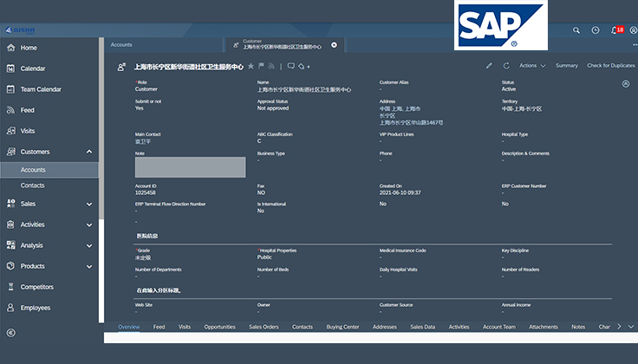
Task: Expand the Activities menu chevron in sidebar
Action: [89, 224]
